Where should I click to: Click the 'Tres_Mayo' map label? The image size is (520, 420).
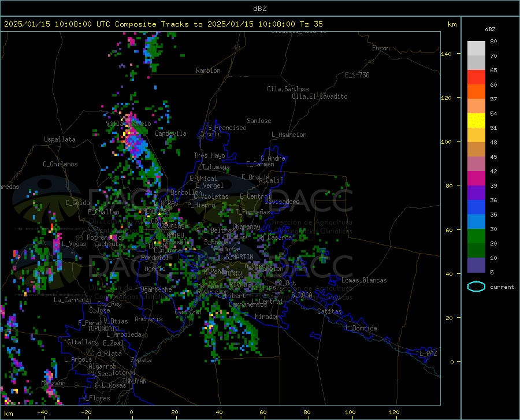pos(209,155)
